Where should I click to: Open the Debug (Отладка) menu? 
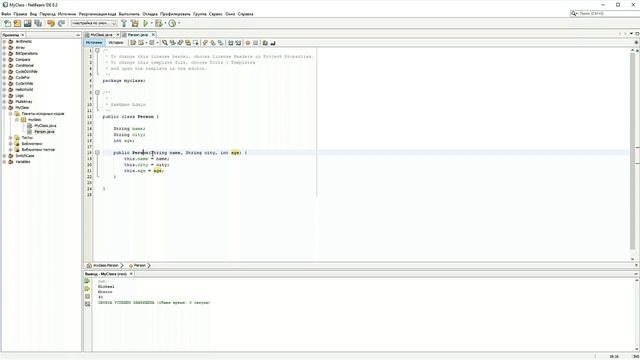click(x=150, y=14)
